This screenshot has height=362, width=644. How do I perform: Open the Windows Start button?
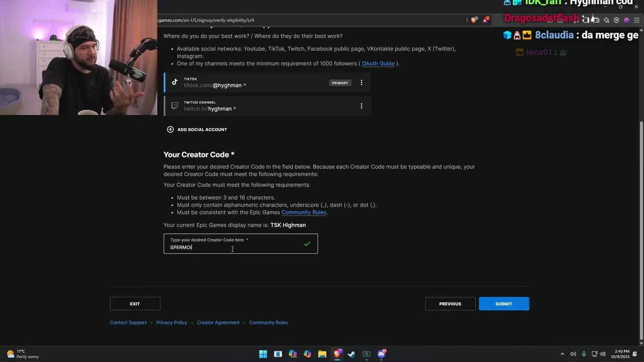263,354
